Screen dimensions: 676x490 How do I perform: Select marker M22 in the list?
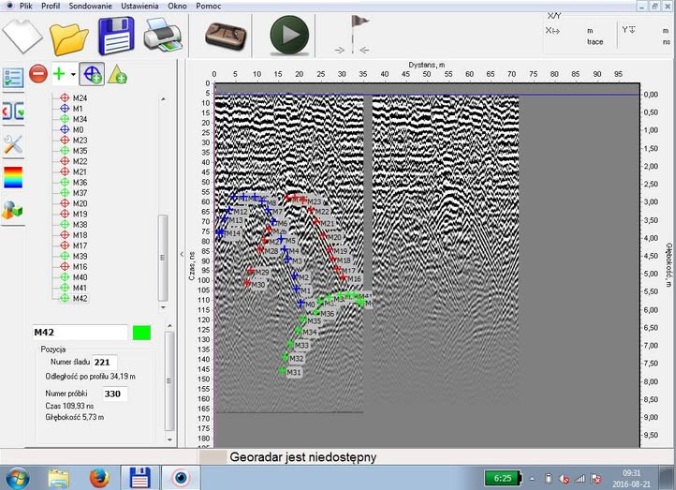[x=80, y=161]
